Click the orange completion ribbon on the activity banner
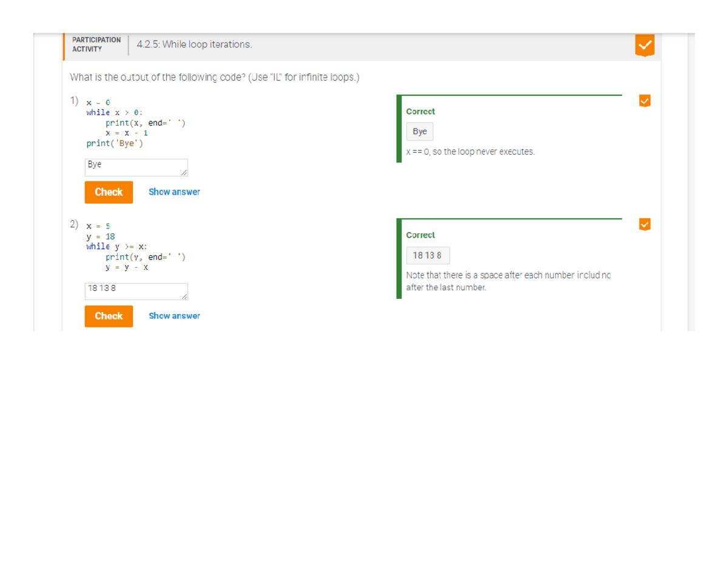The height and width of the screenshot is (562, 728). pyautogui.click(x=645, y=45)
